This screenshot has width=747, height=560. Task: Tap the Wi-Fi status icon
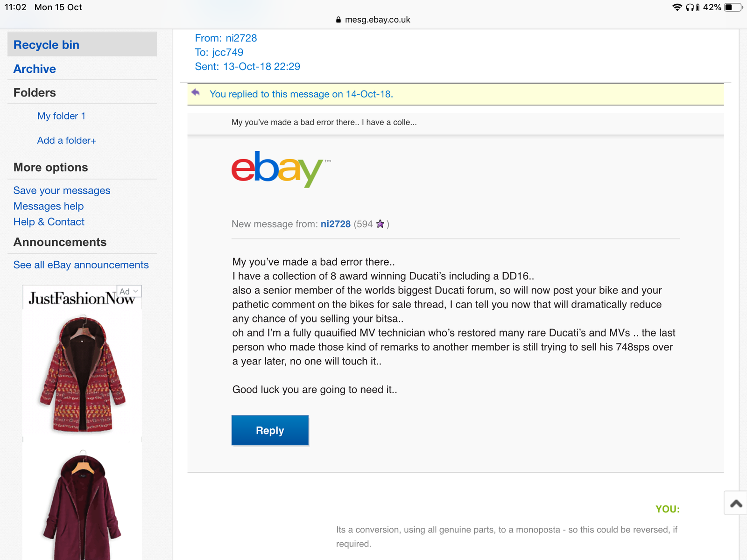pos(677,7)
